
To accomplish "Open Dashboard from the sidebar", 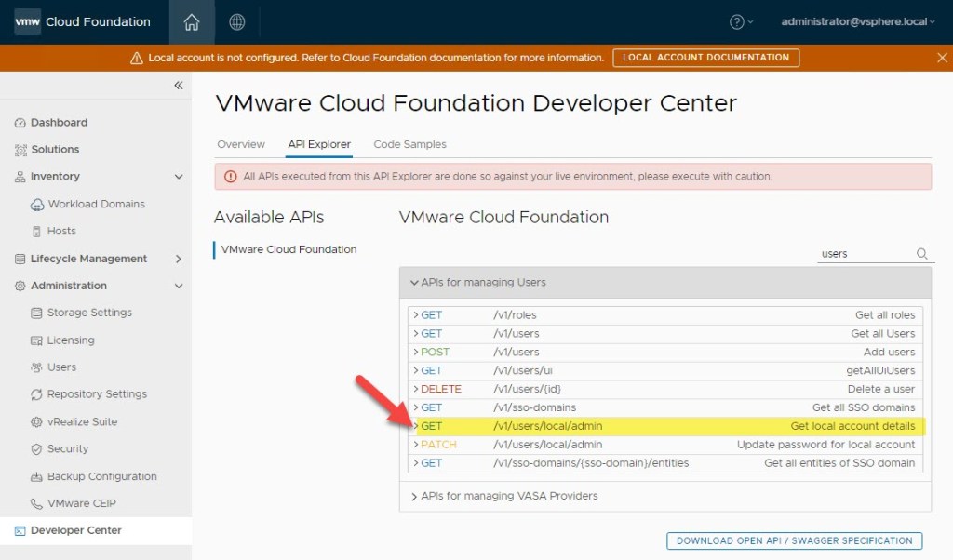I will pyautogui.click(x=59, y=123).
